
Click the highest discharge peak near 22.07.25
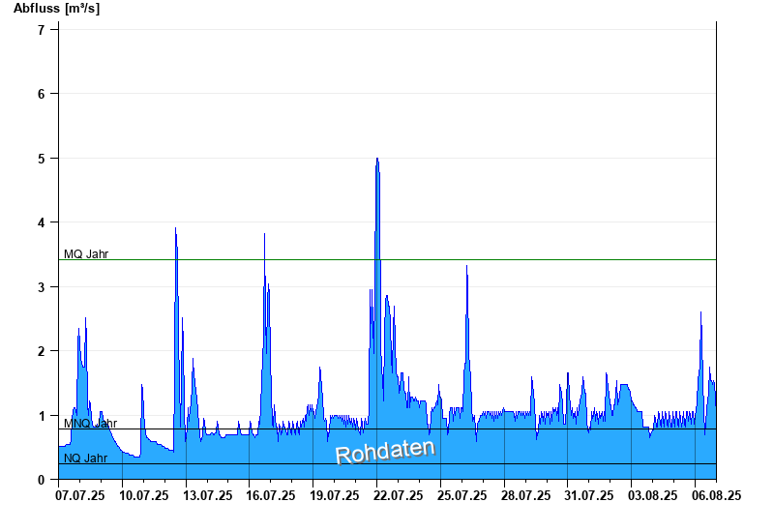pos(377,159)
